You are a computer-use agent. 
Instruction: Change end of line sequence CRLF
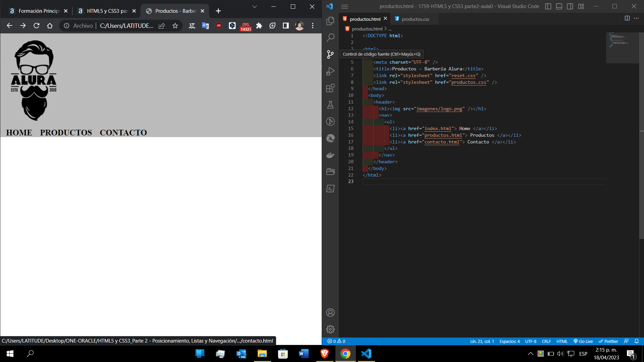point(546,341)
